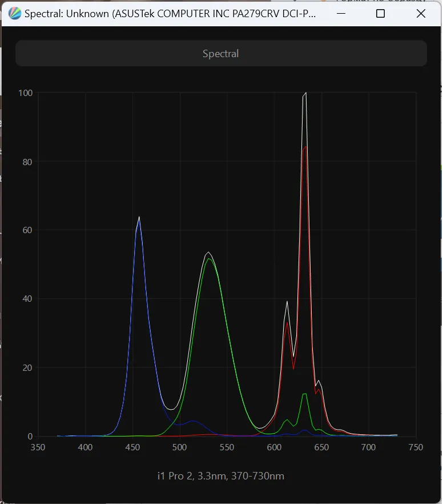Click the 350 label on the horizontal axis
The height and width of the screenshot is (504, 443).
pos(38,447)
